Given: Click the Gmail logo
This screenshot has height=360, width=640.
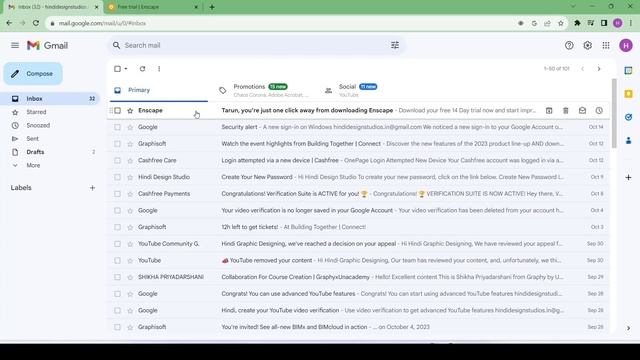Looking at the screenshot, I should 47,45.
